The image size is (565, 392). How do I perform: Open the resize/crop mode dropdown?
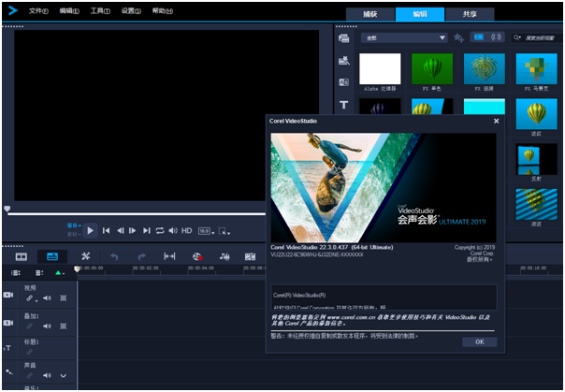[x=225, y=231]
